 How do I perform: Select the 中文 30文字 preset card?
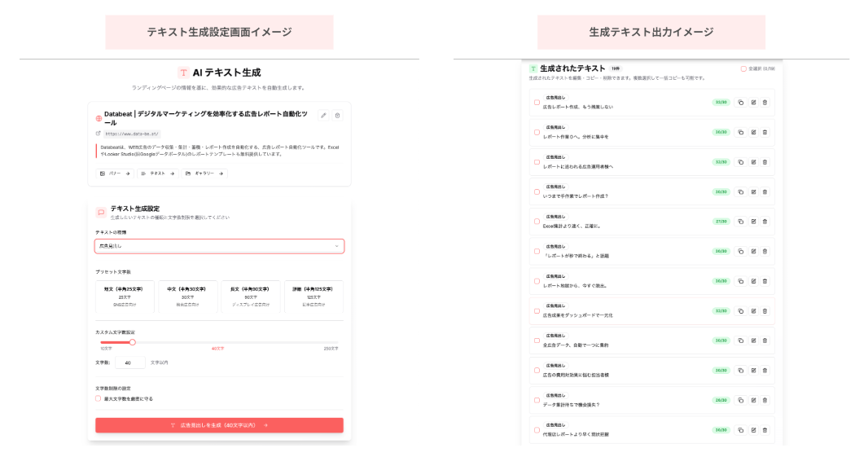[x=187, y=297]
